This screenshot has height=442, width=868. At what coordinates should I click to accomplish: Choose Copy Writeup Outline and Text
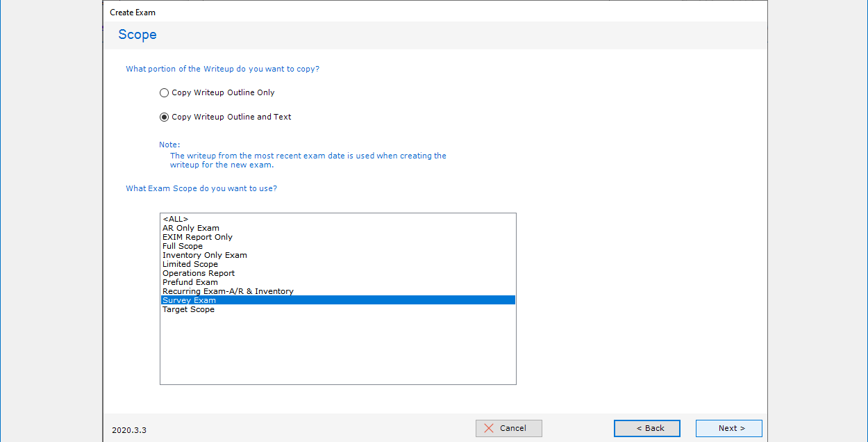click(x=165, y=117)
